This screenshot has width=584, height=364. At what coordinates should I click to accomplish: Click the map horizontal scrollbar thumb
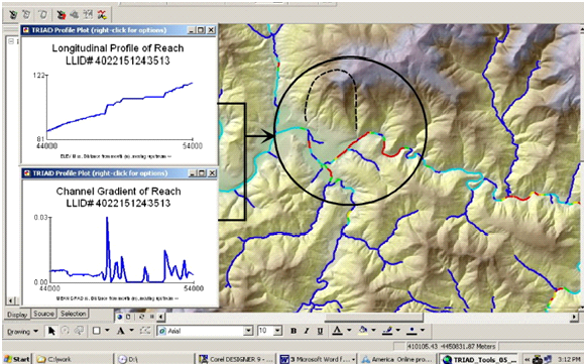[x=374, y=317]
